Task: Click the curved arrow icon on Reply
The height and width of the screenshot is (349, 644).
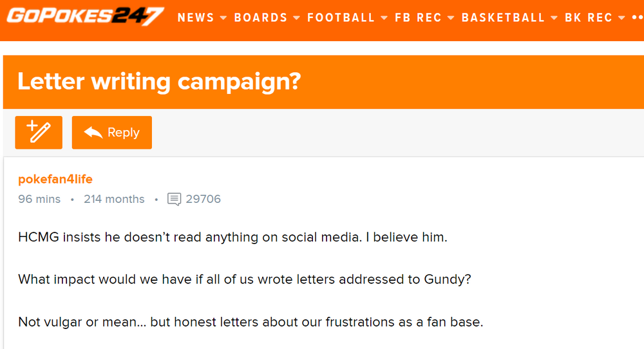Action: tap(93, 132)
